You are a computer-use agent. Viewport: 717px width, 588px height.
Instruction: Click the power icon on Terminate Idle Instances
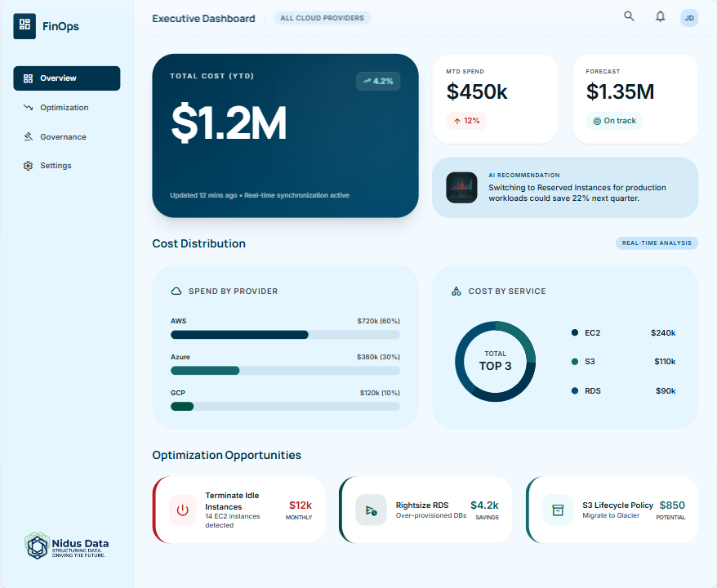(182, 510)
